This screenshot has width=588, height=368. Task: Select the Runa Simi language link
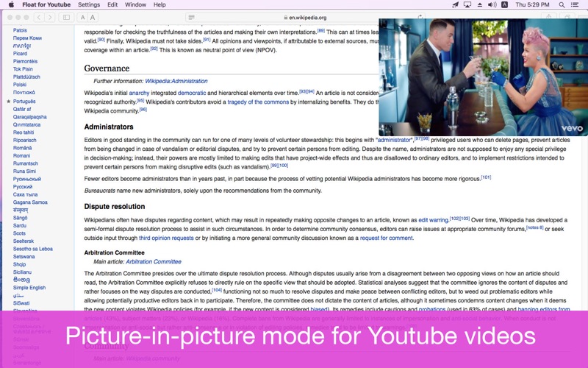24,171
